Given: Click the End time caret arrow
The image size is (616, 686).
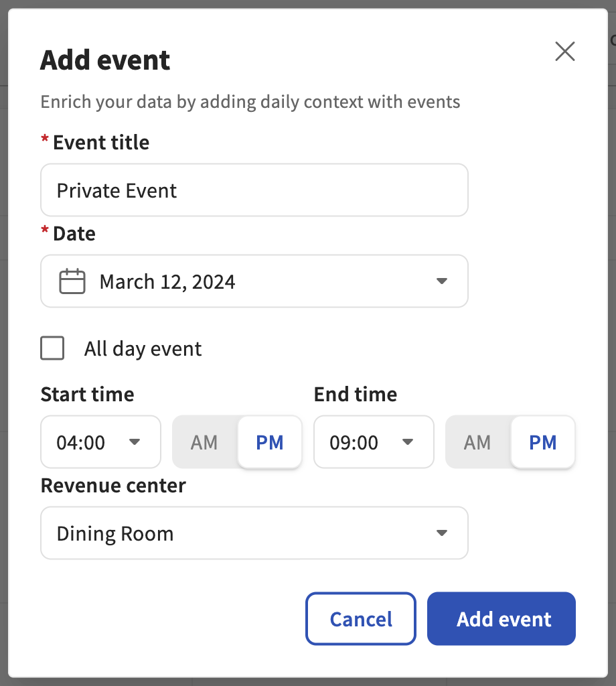Looking at the screenshot, I should tap(408, 442).
